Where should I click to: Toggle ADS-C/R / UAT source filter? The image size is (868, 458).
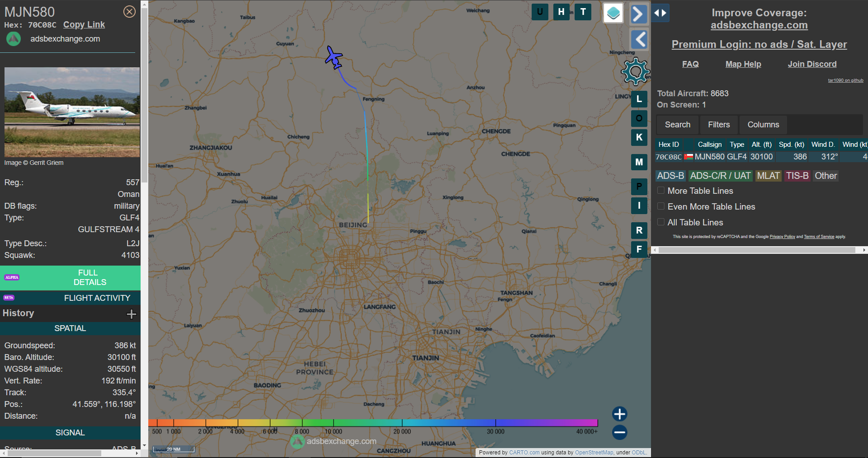tap(720, 176)
